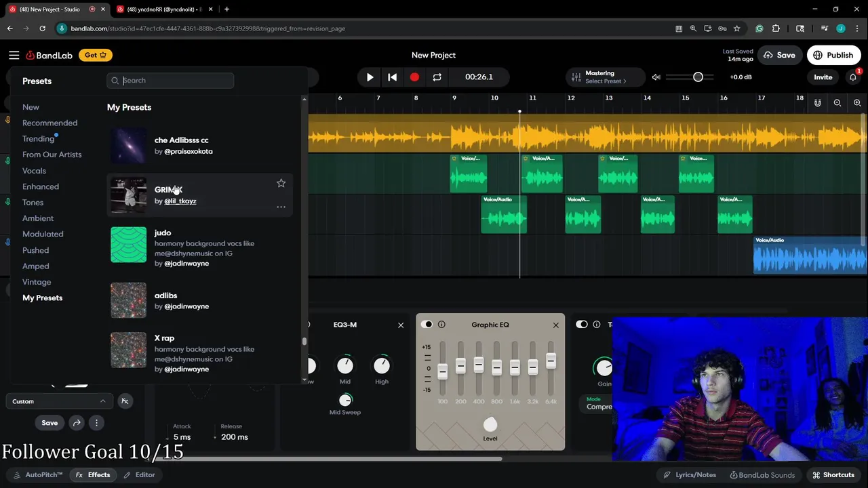The image size is (868, 488).
Task: Click the BandLab logo
Action: tap(49, 55)
